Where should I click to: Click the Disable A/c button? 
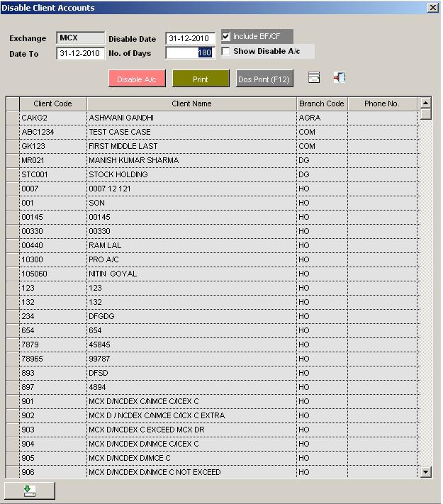pyautogui.click(x=137, y=79)
